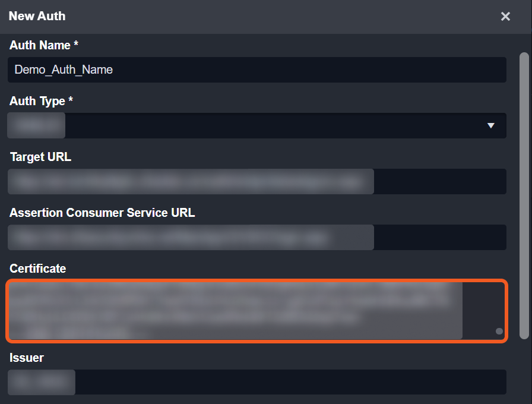Image resolution: width=532 pixels, height=404 pixels.
Task: Close the New Auth dialog
Action: pyautogui.click(x=505, y=17)
